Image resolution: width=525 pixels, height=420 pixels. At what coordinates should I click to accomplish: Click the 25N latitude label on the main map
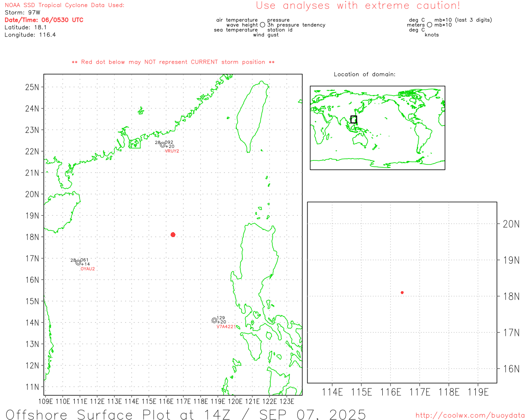(x=32, y=87)
